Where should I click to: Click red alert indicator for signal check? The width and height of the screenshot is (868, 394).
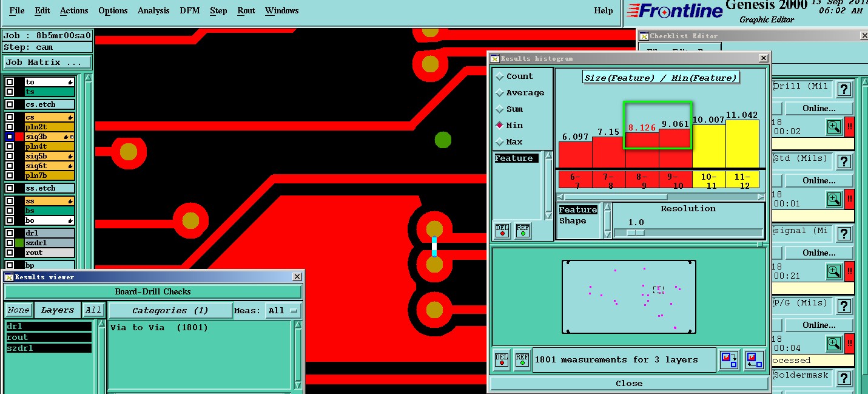point(849,271)
